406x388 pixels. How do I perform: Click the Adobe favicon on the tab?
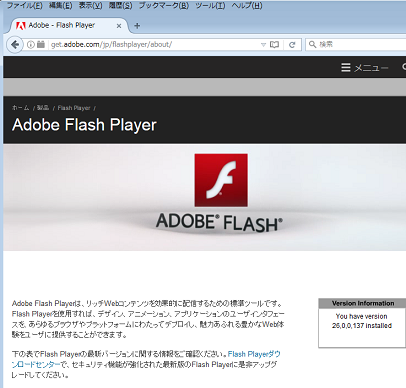[x=21, y=26]
